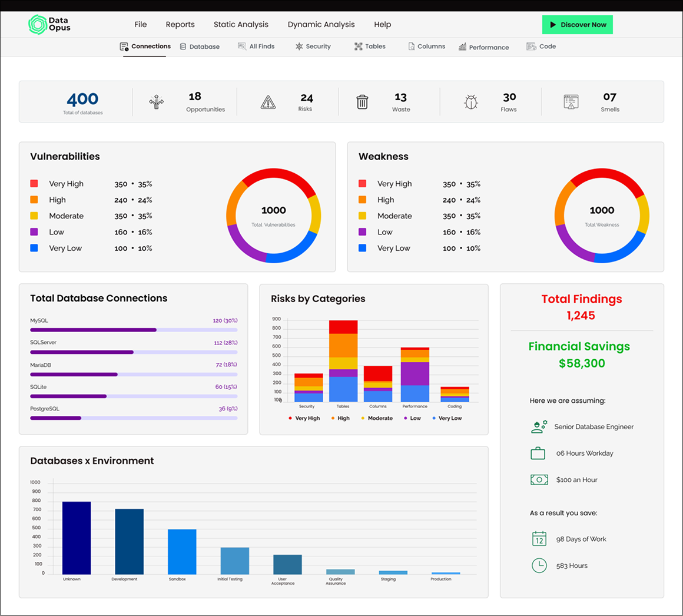683x616 pixels.
Task: Click the clock icon beside 583 Hours
Action: [539, 565]
